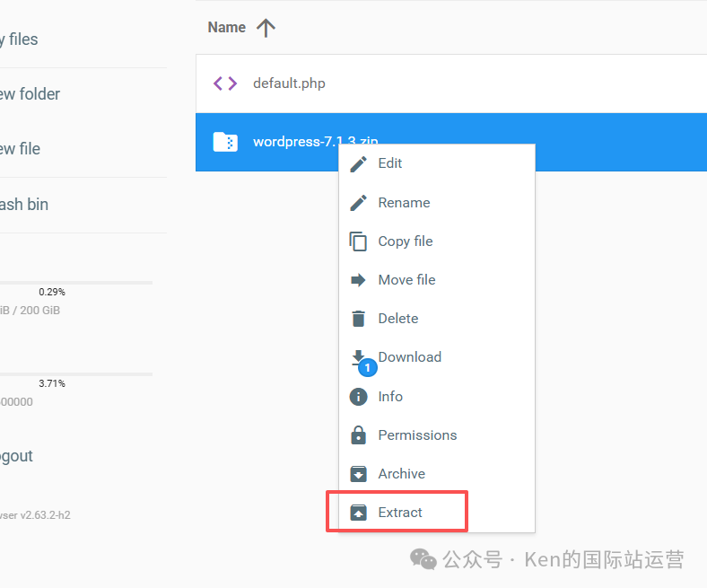Image resolution: width=707 pixels, height=588 pixels.
Task: Click the pencil icon beside Rename
Action: tap(359, 203)
